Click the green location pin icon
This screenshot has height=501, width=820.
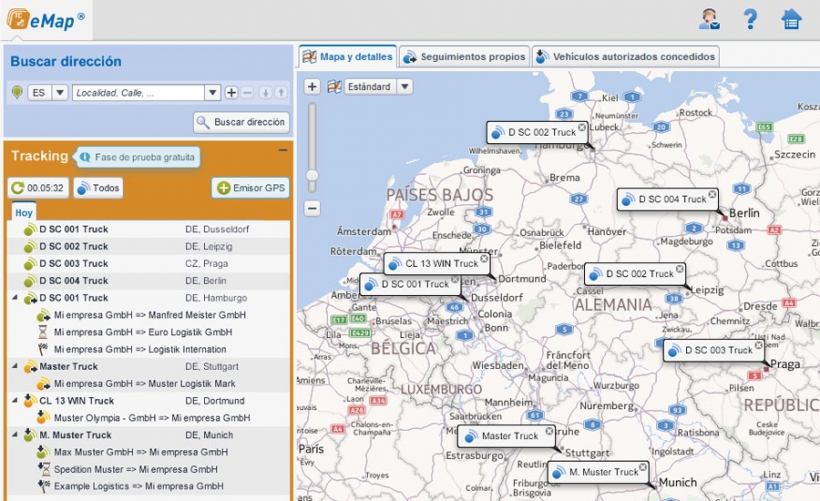(17, 93)
